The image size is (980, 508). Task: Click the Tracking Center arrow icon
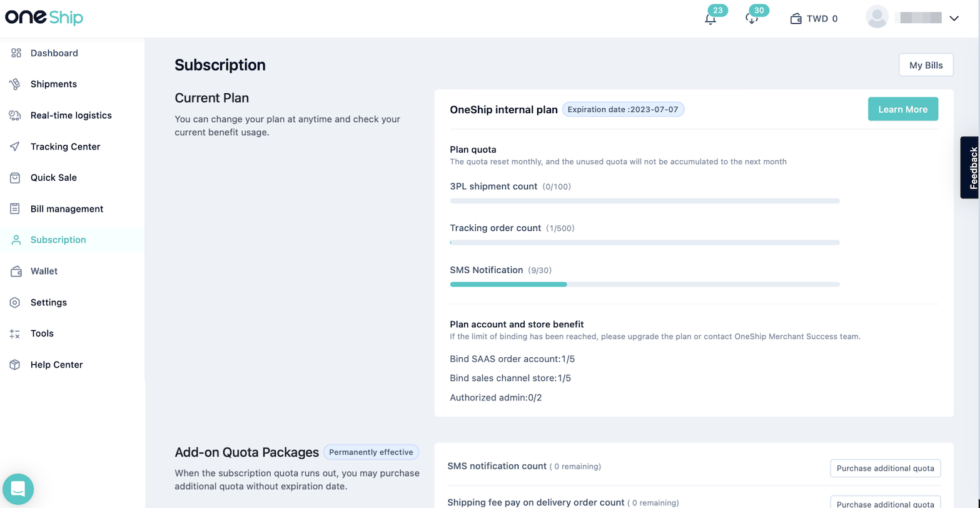click(16, 146)
